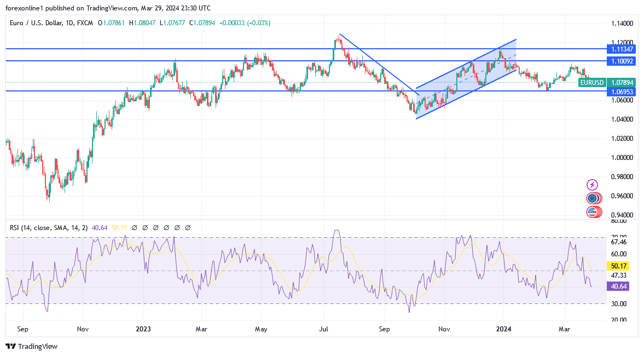
Task: Click the purple lightning bolt event icon
Action: [592, 185]
